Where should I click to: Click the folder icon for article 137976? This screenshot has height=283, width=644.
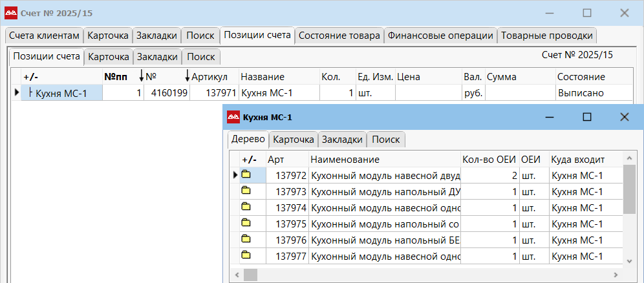click(x=246, y=239)
